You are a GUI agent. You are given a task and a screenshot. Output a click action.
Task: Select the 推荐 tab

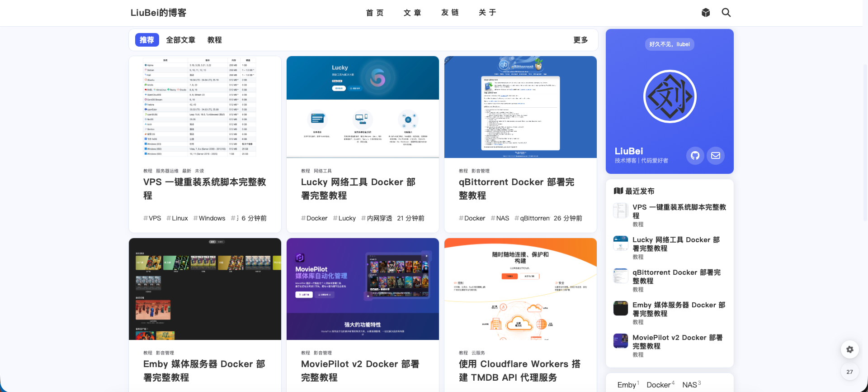pos(147,40)
